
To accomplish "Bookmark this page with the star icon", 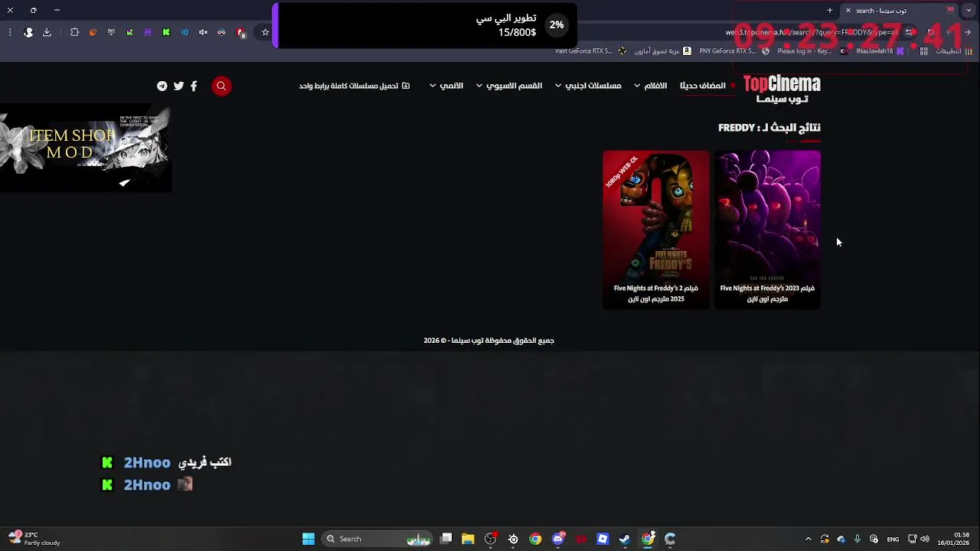I will coord(266,32).
